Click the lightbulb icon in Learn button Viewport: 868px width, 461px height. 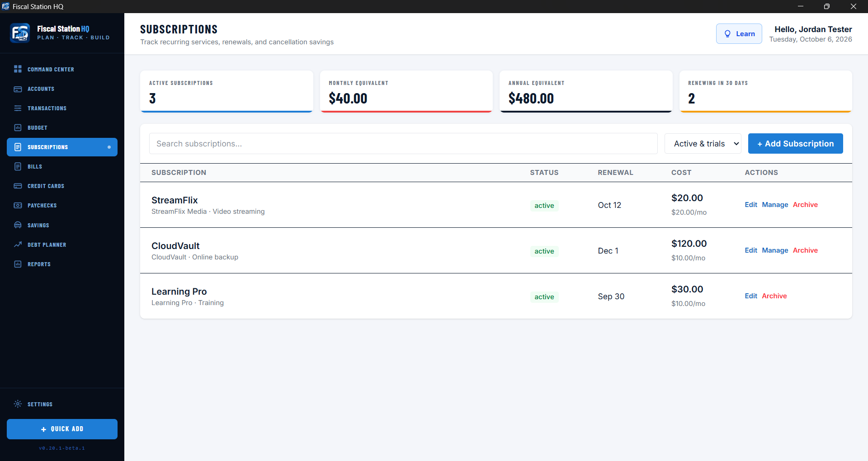(727, 34)
